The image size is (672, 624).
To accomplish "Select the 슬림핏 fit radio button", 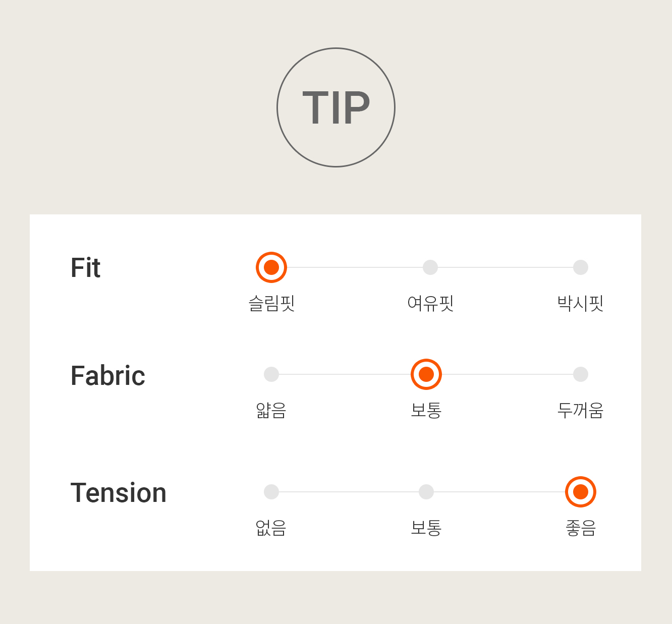I will pyautogui.click(x=271, y=267).
